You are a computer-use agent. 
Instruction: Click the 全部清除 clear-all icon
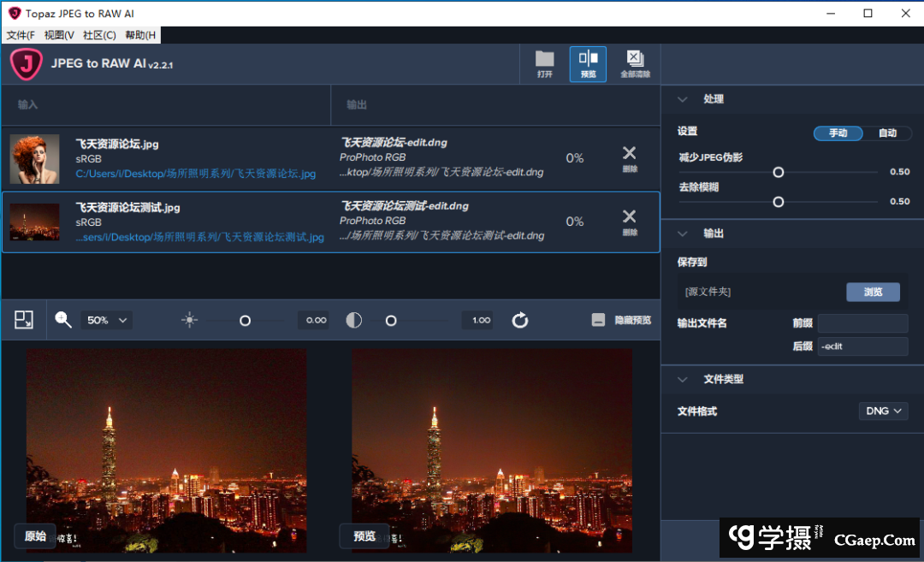(635, 63)
